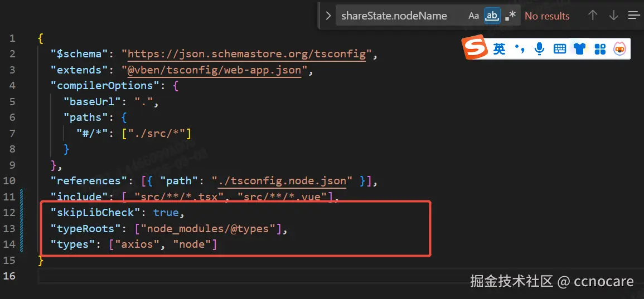This screenshot has height=299, width=644.
Task: Open the json.schemastore.org/tsconfig link
Action: click(x=246, y=54)
